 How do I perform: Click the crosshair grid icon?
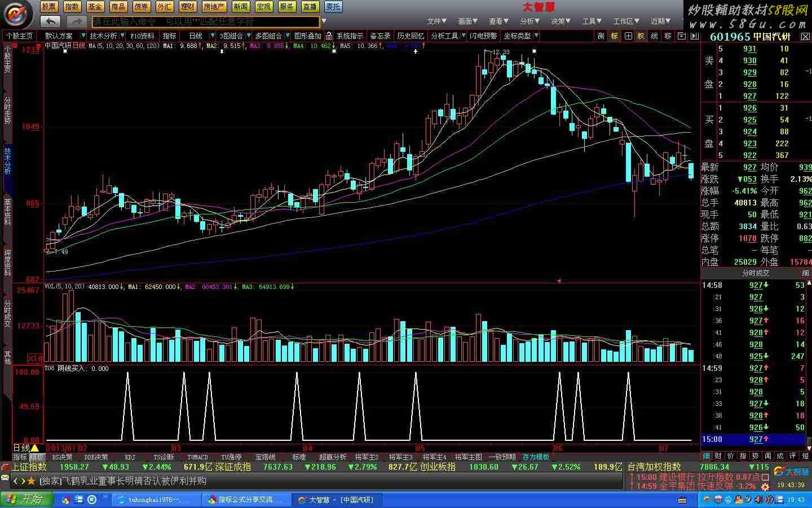628,36
